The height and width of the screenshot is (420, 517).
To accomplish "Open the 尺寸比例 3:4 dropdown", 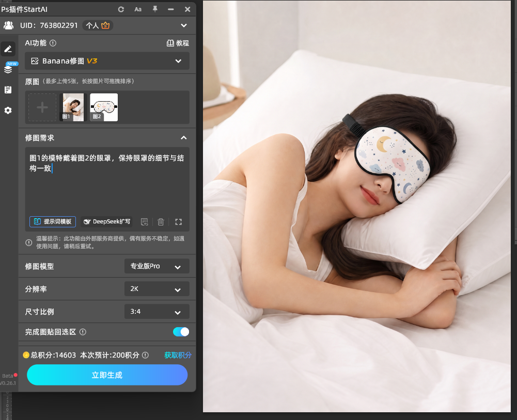I will 157,312.
